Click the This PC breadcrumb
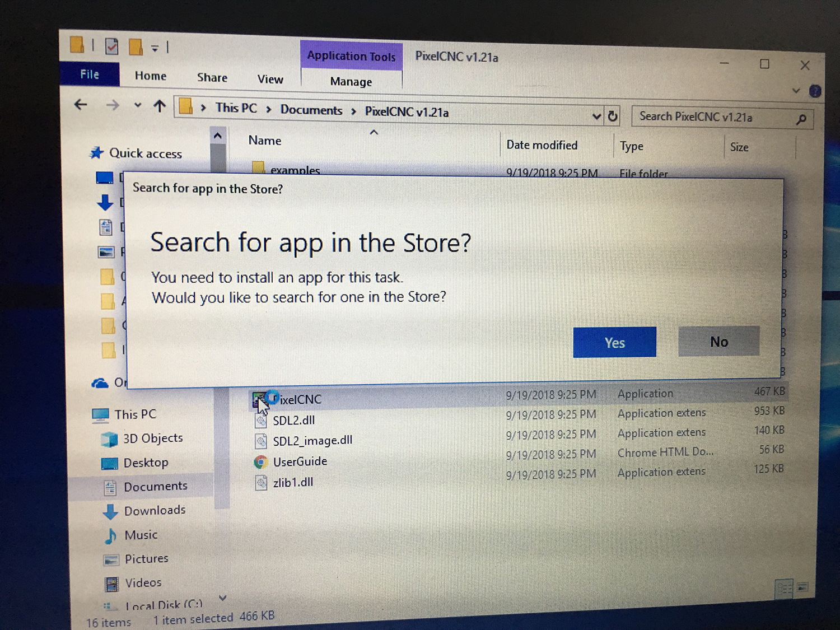 [236, 108]
